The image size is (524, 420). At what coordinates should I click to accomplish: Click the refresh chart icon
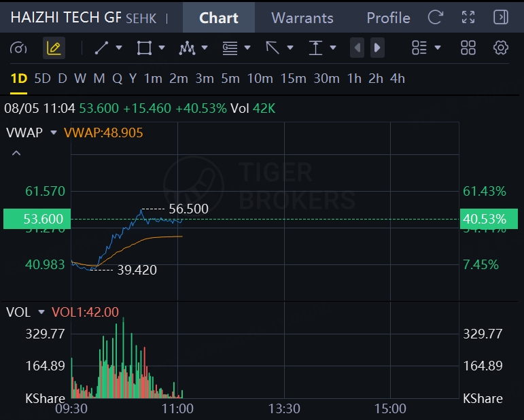436,17
